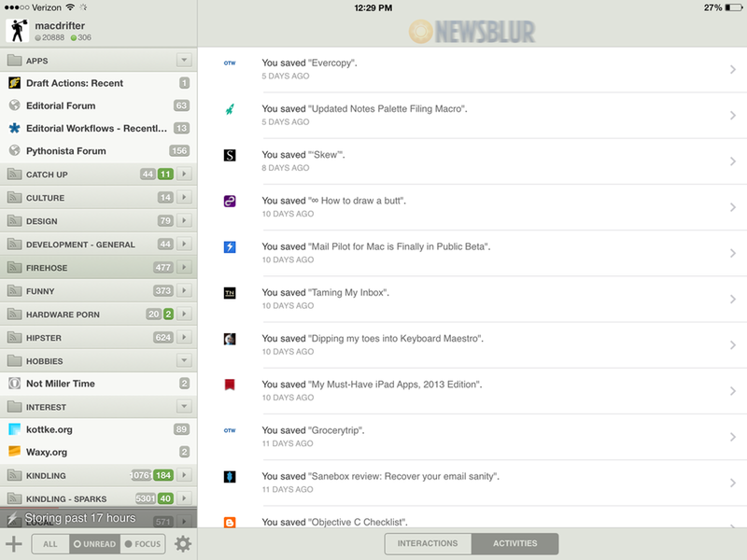Open the KINDLING - SPARKS folder
The width and height of the screenshot is (747, 560).
[99, 498]
